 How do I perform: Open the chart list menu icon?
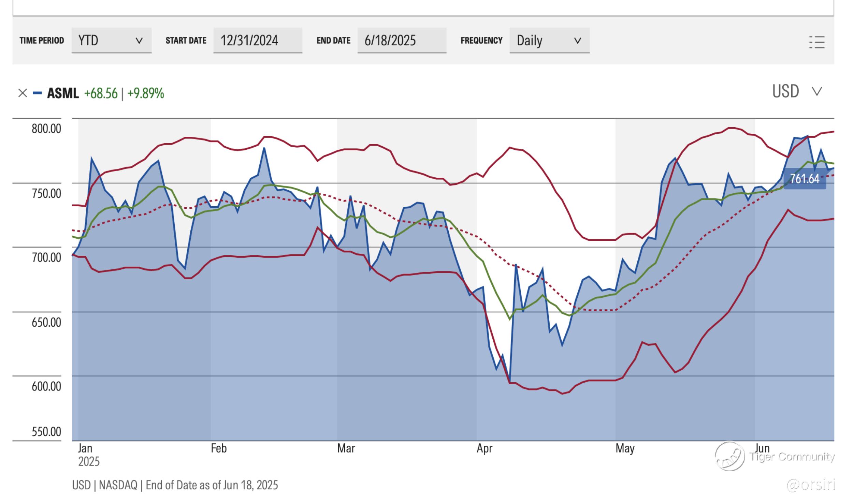816,42
